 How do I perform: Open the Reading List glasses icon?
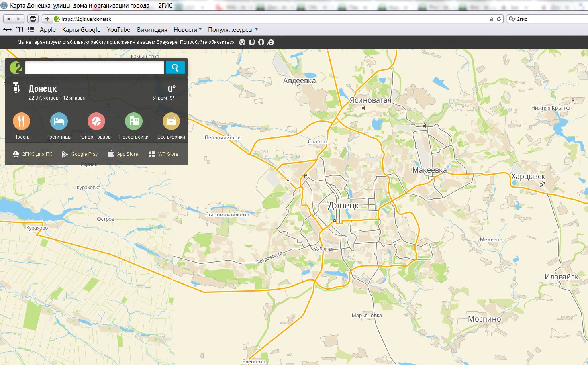[x=7, y=30]
